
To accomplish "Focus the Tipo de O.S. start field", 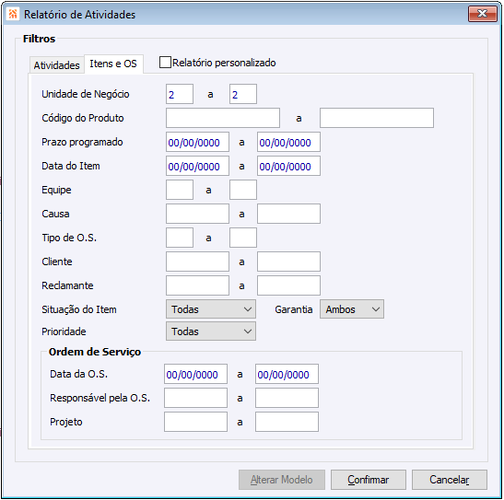I will (x=180, y=238).
